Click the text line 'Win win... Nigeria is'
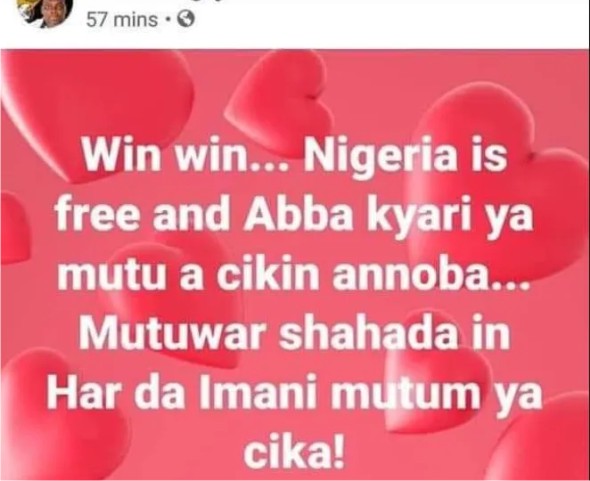 tap(295, 157)
